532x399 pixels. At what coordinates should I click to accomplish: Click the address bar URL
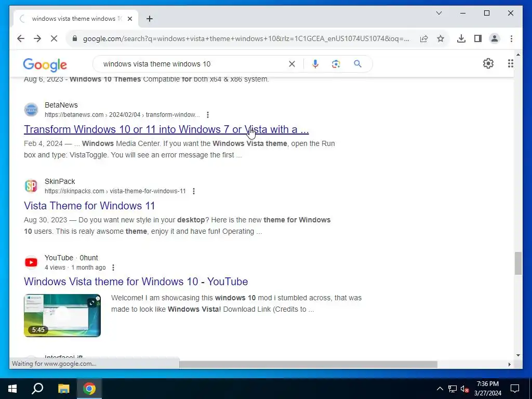tap(246, 38)
